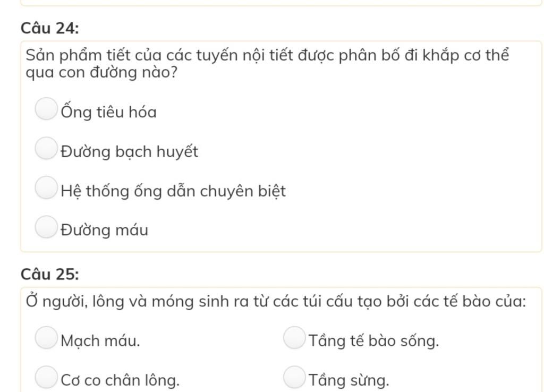Click the 'Câu 25:' heading

pyautogui.click(x=49, y=274)
